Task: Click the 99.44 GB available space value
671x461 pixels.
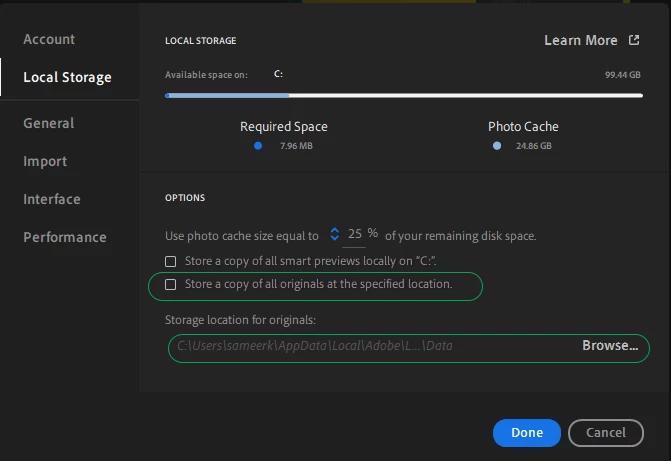Action: (x=623, y=75)
